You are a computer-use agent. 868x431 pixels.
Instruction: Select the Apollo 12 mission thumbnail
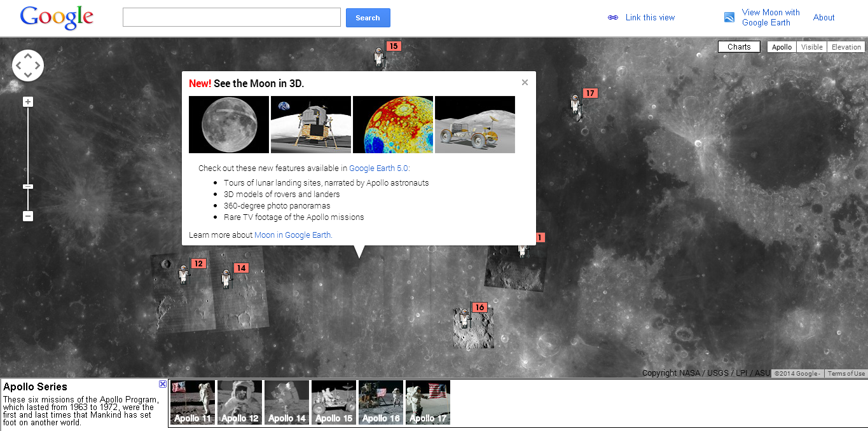pyautogui.click(x=240, y=402)
